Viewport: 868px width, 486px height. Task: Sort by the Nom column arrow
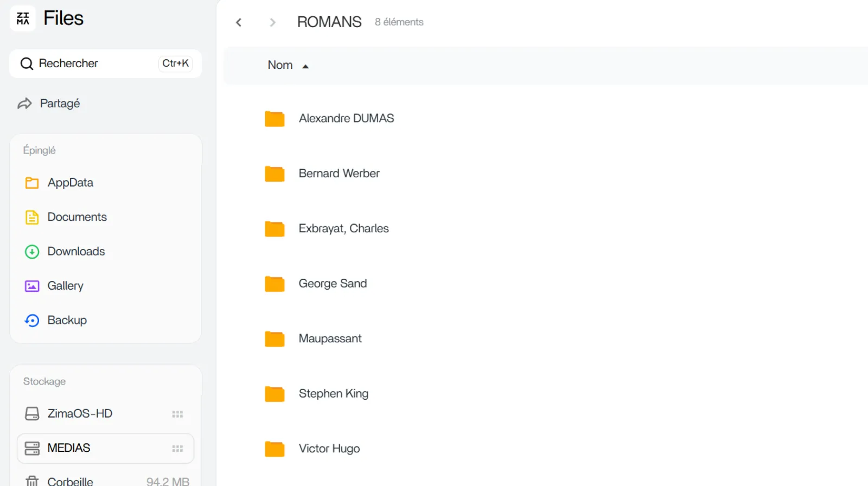click(x=305, y=66)
